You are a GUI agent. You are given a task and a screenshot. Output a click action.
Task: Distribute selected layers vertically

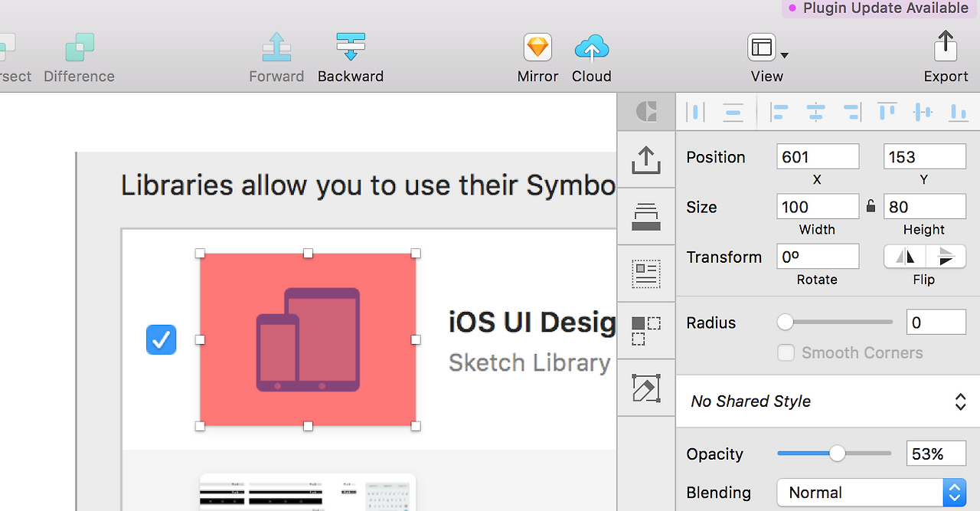[x=733, y=113]
